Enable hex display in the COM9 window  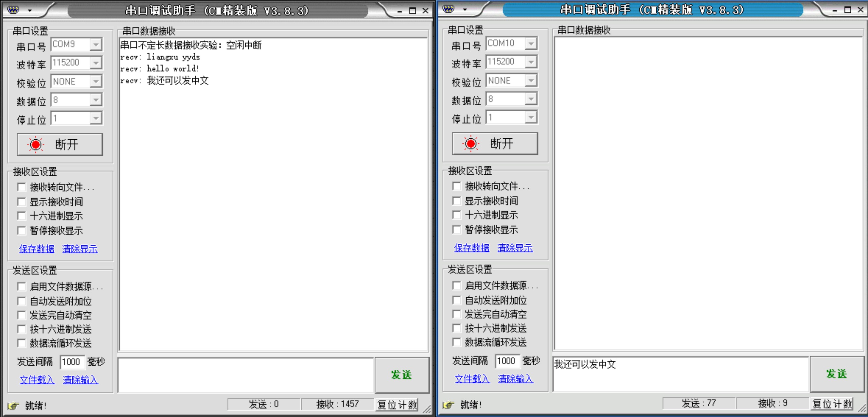click(22, 216)
